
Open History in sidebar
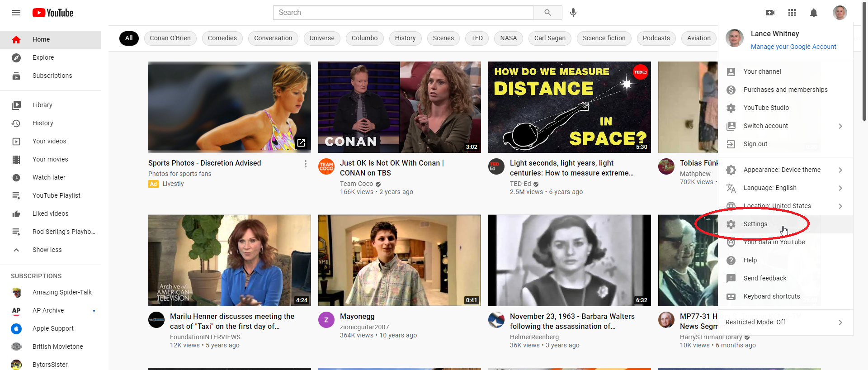[51, 123]
